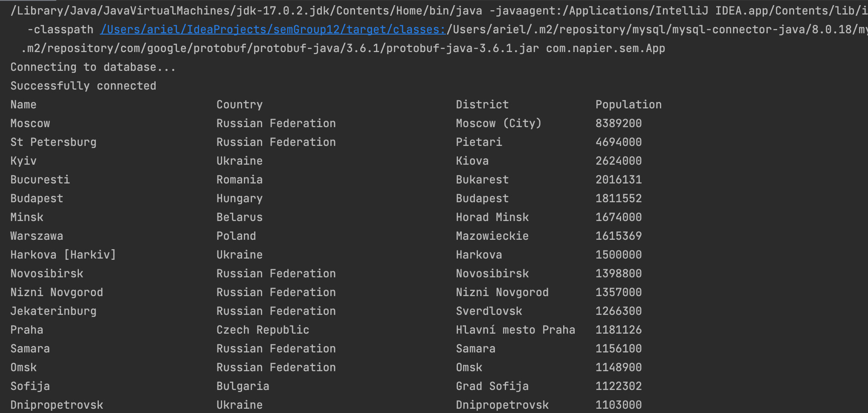Screen dimensions: 868x413
Task: Click the Poland country value
Action: pos(236,236)
